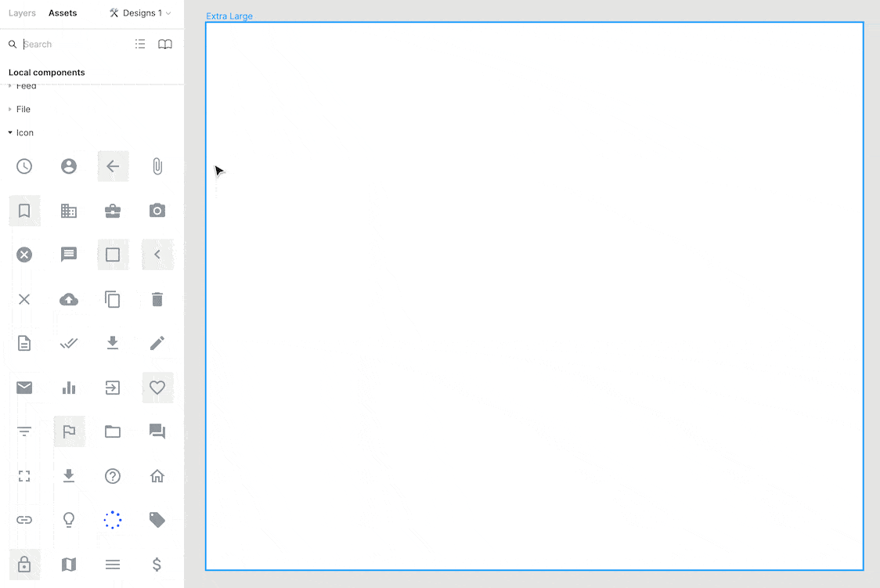Choose the fullscreen corners icon

coord(24,476)
